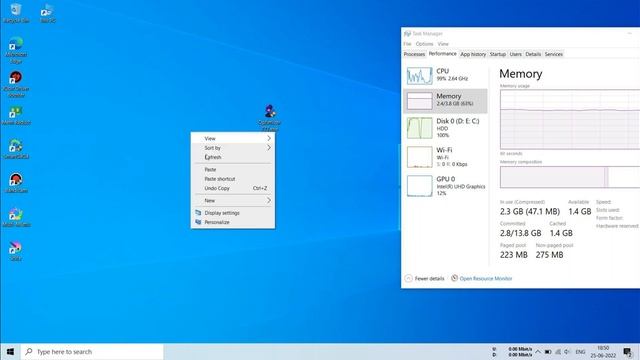Click the Personalize icon in context menu

click(x=198, y=222)
